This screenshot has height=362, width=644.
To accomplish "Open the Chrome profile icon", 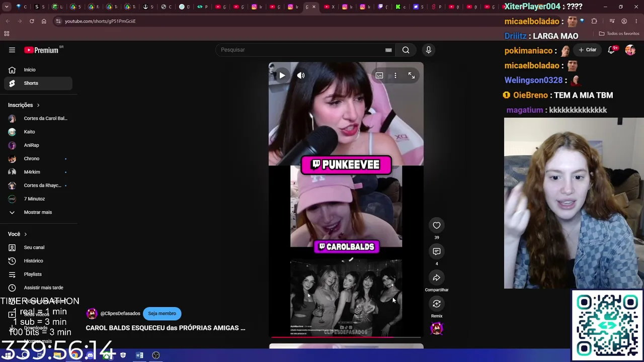I will pos(624,21).
